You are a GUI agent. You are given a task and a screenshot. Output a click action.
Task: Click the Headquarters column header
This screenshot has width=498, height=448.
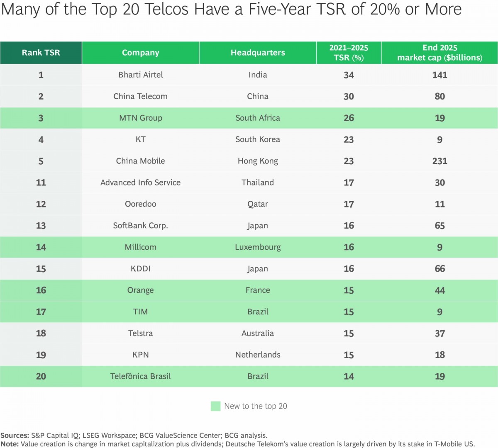[258, 53]
